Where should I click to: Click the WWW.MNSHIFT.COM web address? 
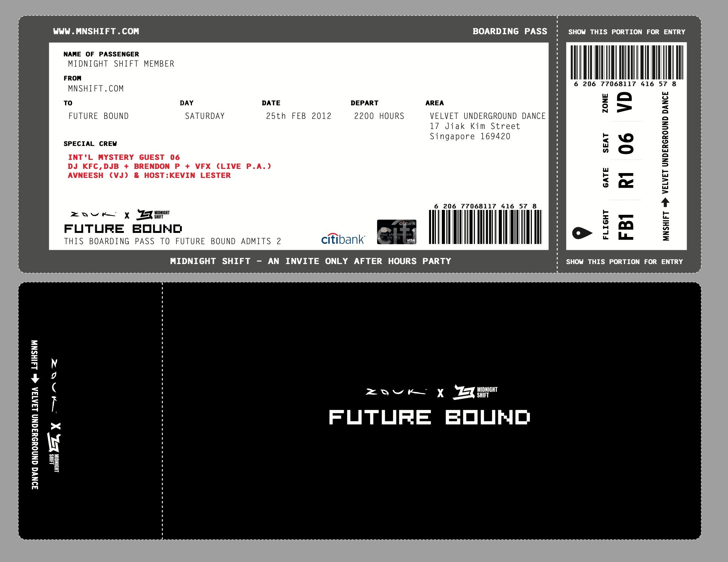[x=96, y=31]
